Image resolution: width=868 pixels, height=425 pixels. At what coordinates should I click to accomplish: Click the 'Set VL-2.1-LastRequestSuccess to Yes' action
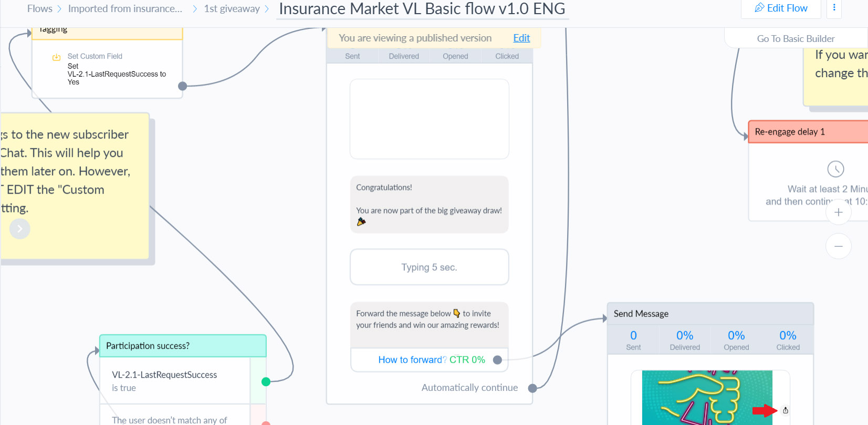(x=117, y=74)
